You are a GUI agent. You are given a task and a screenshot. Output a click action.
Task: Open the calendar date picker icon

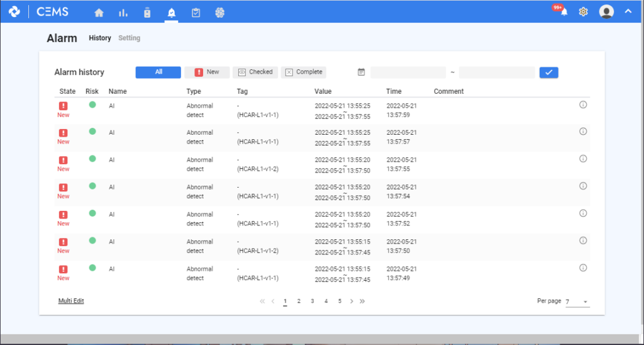tap(361, 72)
